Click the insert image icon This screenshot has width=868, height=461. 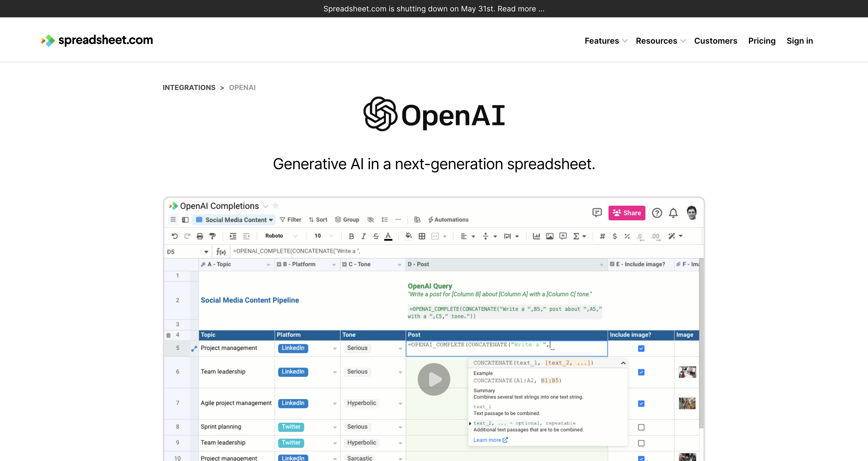tap(550, 236)
